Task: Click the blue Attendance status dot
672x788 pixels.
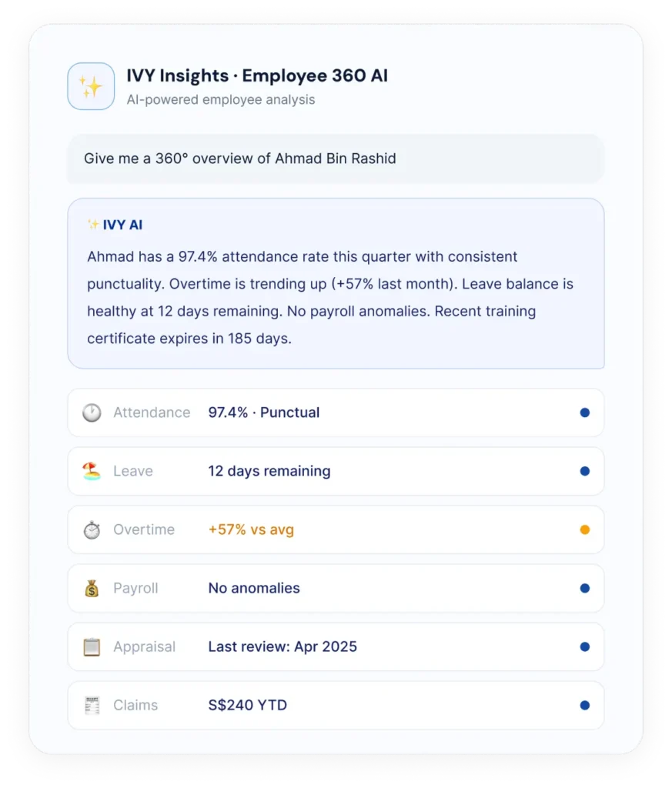Action: [x=584, y=412]
